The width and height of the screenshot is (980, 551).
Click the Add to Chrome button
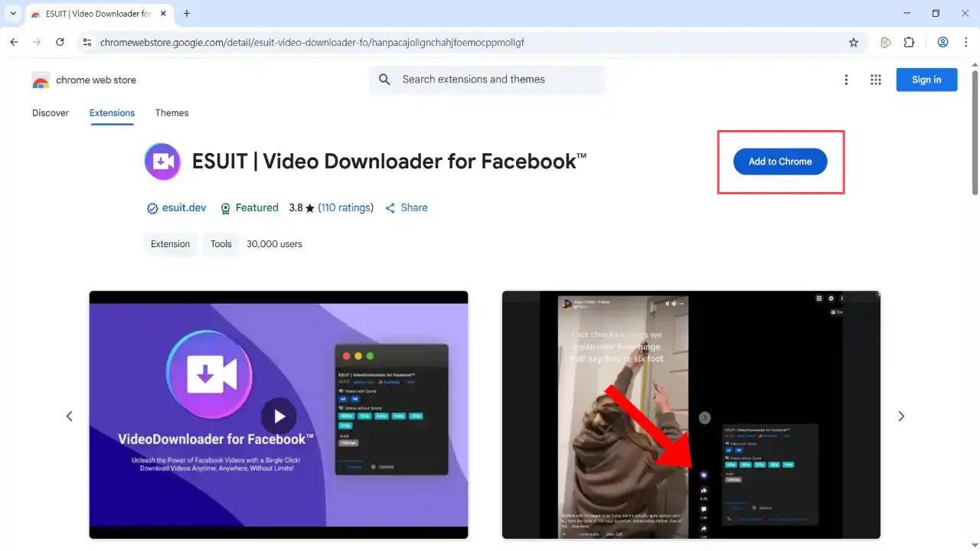[779, 161]
